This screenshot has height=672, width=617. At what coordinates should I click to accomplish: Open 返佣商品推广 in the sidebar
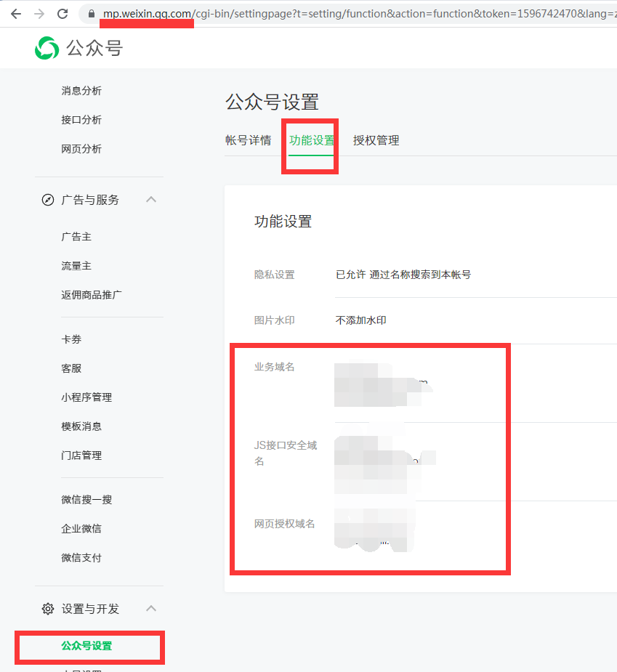tap(92, 295)
